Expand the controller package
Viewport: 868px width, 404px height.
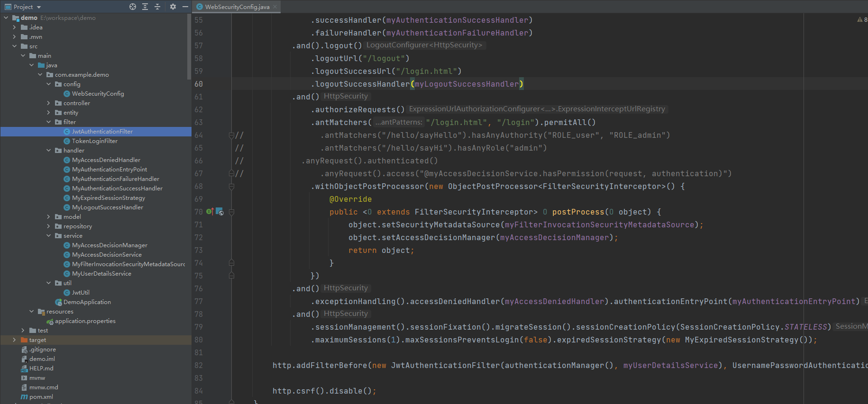point(48,103)
